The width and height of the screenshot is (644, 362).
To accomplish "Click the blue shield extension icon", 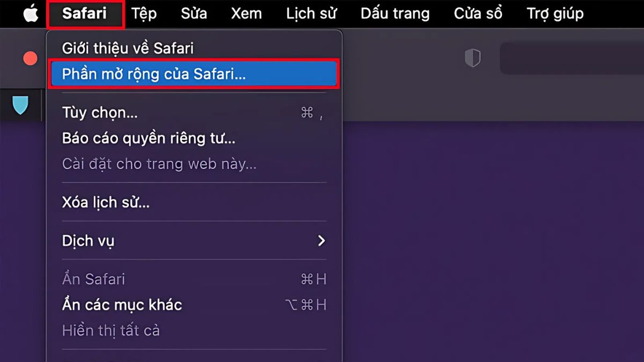I will point(20,105).
